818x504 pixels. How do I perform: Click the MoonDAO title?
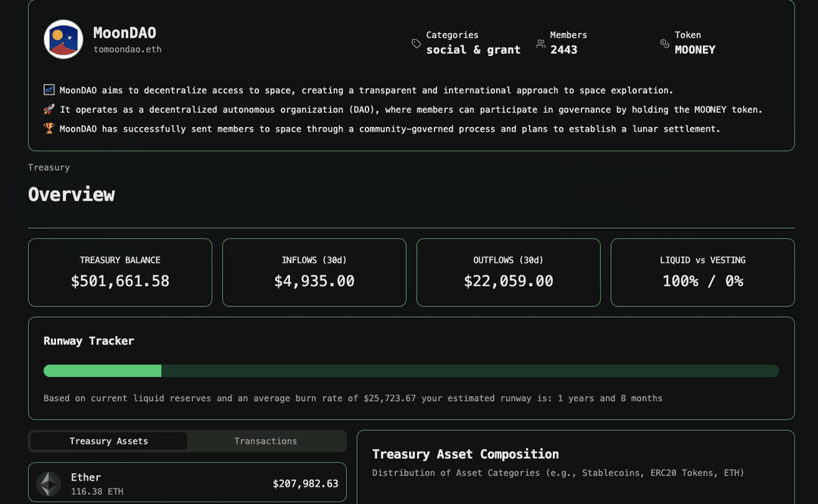[125, 33]
